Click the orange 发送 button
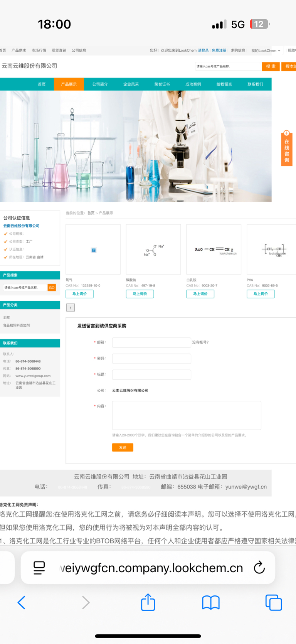Image resolution: width=296 pixels, height=644 pixels. point(123,447)
